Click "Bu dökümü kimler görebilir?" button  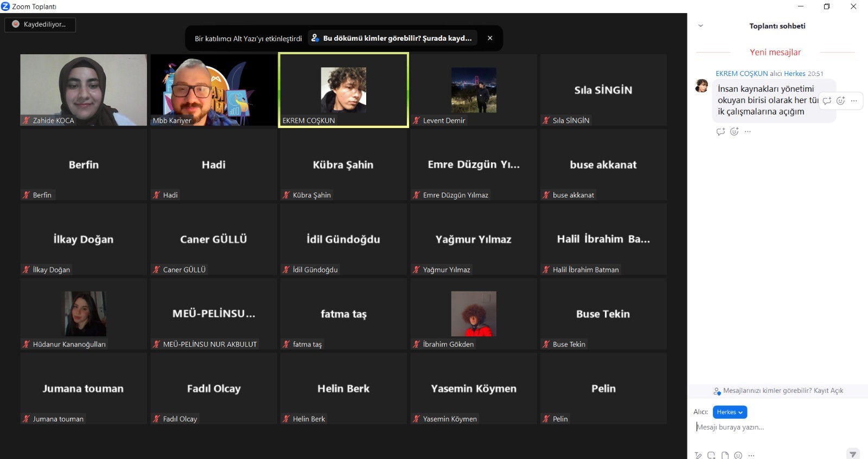coord(392,38)
